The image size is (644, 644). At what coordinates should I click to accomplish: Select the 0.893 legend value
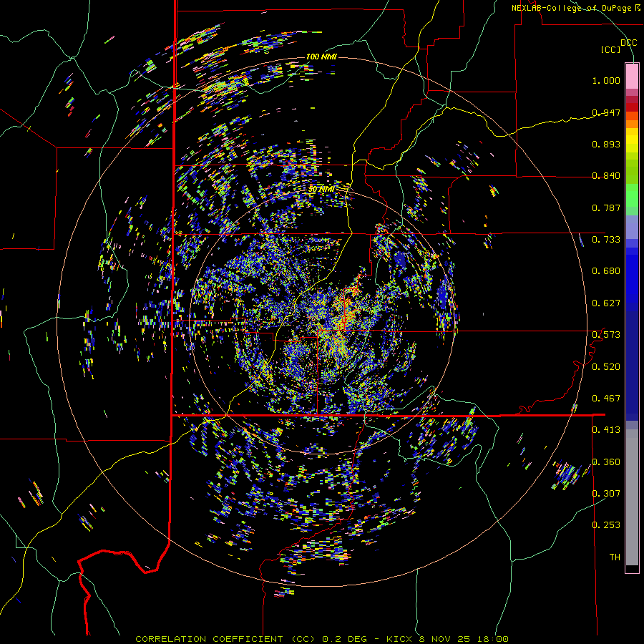[606, 144]
